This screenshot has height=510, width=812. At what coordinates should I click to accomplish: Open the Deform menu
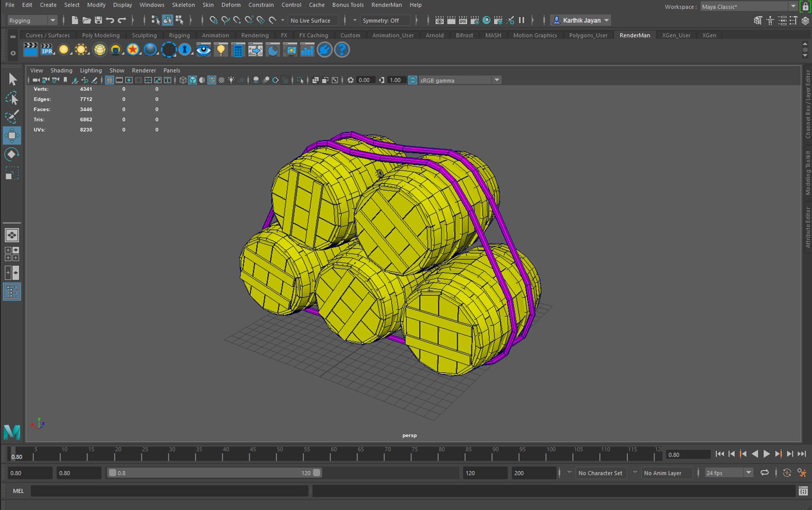pyautogui.click(x=231, y=5)
